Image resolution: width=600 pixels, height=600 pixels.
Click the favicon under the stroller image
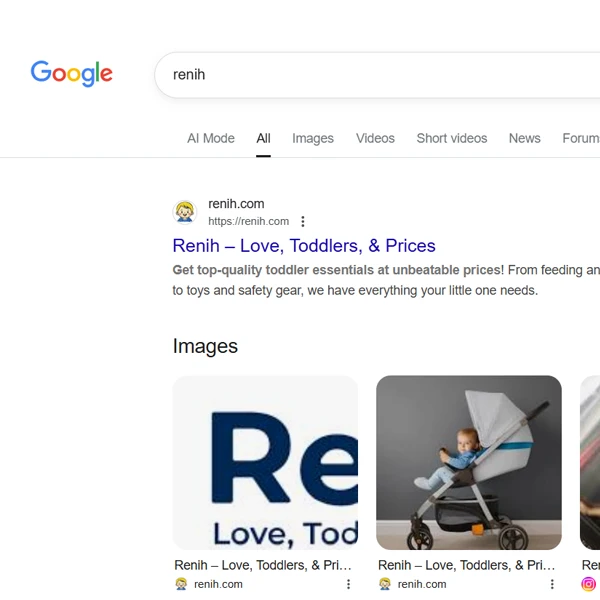pos(385,584)
